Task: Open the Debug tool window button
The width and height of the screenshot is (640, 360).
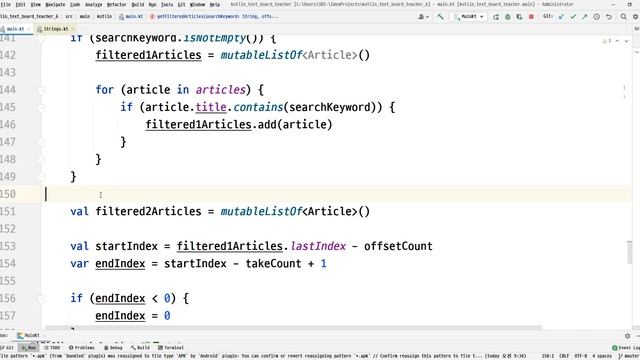Action: tap(113, 348)
